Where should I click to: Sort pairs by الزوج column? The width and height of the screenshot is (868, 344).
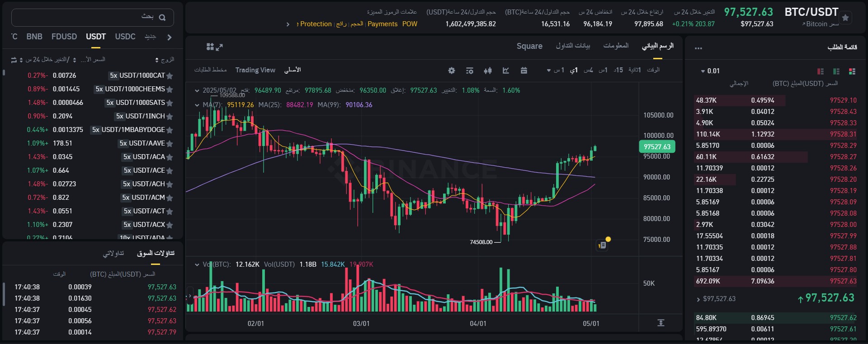(x=165, y=60)
